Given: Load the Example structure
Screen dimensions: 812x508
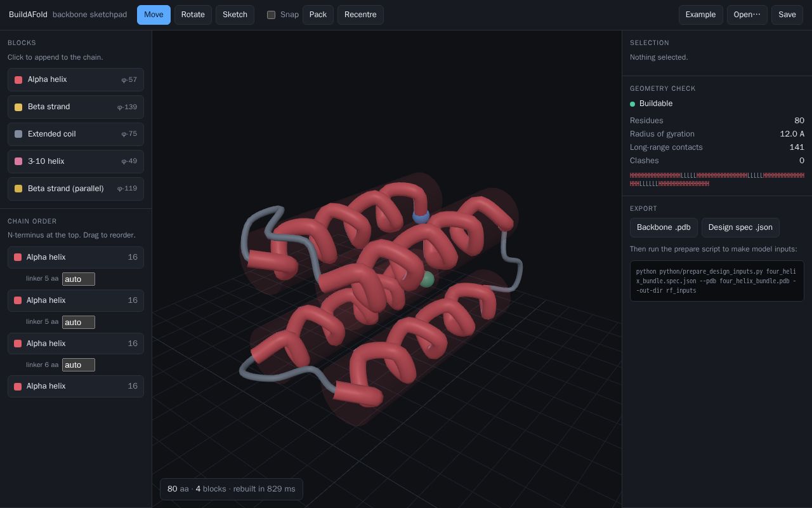Looking at the screenshot, I should pyautogui.click(x=700, y=15).
